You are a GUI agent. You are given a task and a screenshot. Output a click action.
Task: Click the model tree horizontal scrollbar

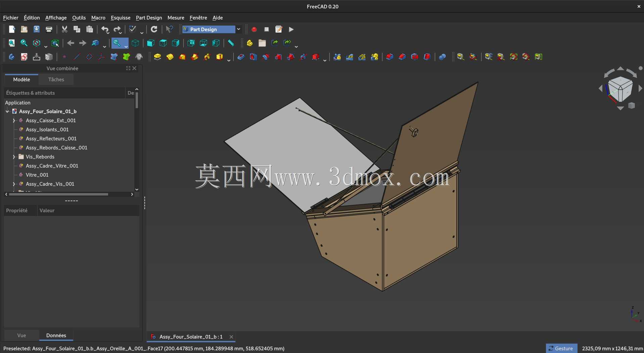pyautogui.click(x=58, y=194)
